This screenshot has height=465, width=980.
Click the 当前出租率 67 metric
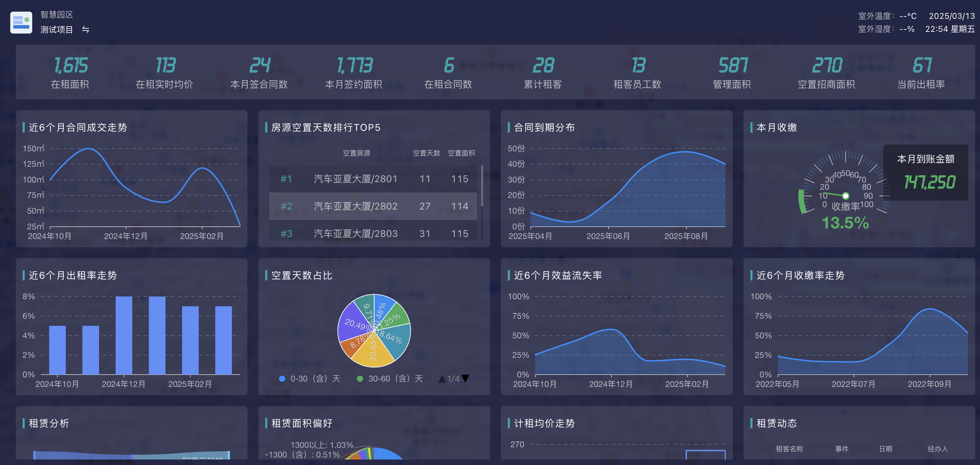(x=921, y=73)
